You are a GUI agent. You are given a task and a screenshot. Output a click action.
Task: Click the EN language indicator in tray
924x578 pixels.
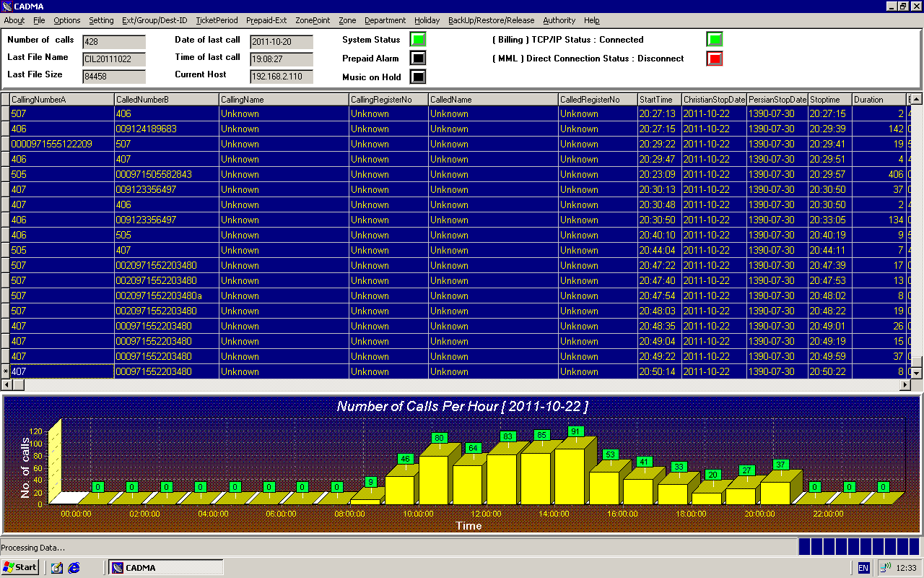coord(864,568)
